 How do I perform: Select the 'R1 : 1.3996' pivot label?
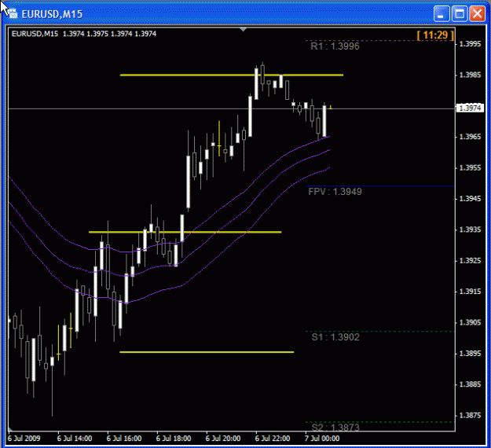(x=335, y=46)
